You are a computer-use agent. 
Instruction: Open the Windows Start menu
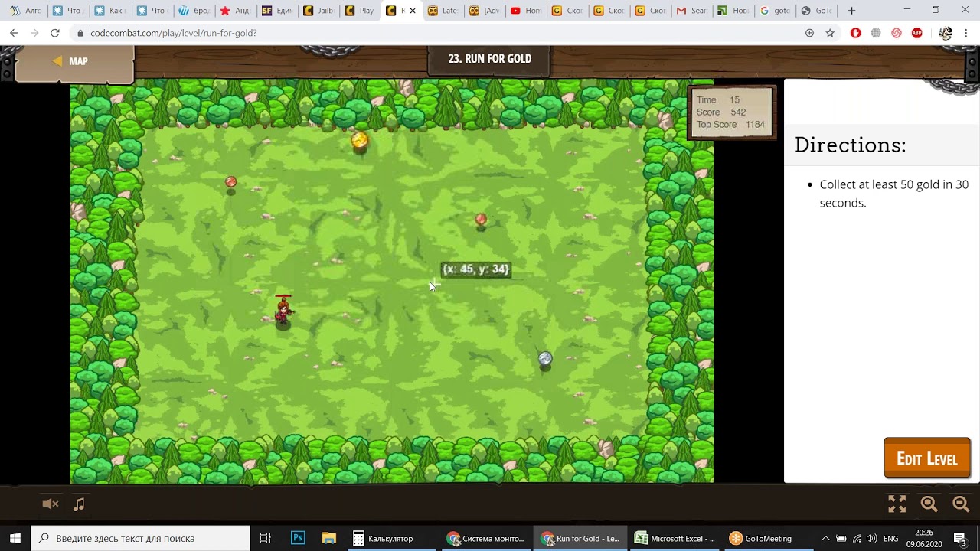(x=15, y=538)
